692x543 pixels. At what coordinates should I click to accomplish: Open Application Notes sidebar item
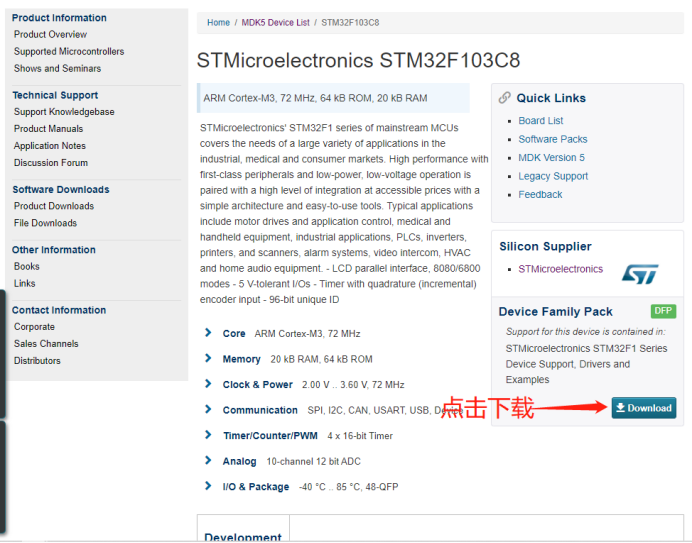point(50,146)
